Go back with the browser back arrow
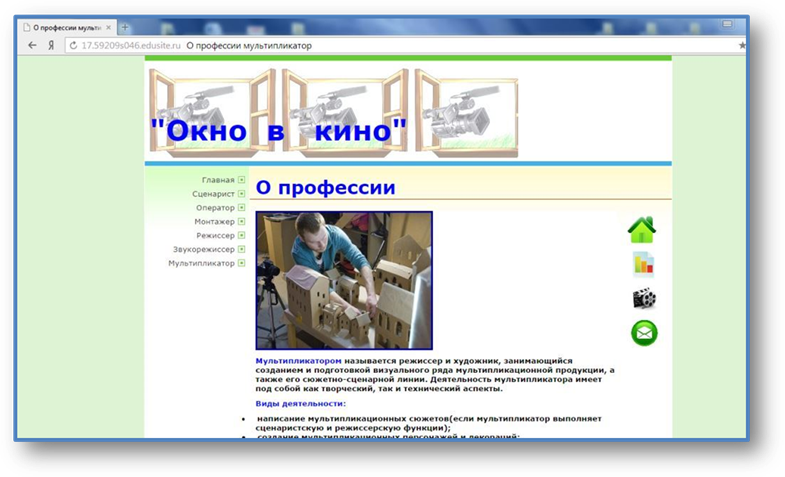Screen dimensions: 785x477 [x=32, y=46]
